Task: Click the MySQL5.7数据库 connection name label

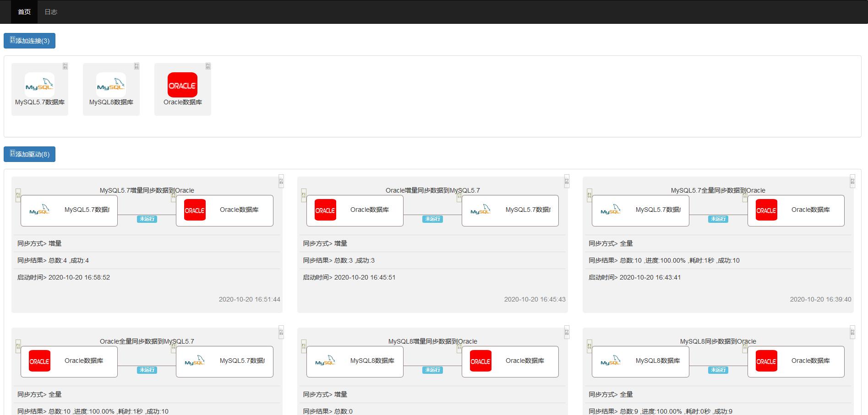Action: [40, 102]
